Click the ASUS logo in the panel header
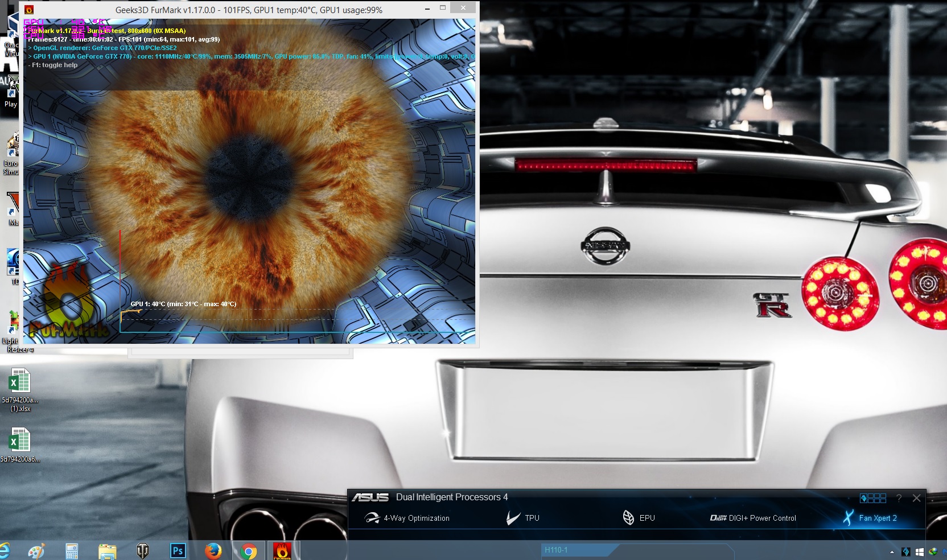Viewport: 947px width, 560px height. tap(370, 497)
